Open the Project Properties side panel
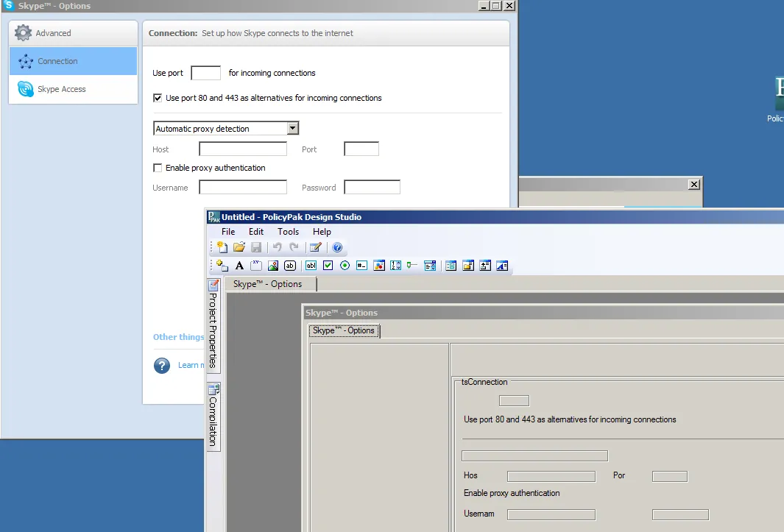Image resolution: width=784 pixels, height=532 pixels. click(x=213, y=325)
